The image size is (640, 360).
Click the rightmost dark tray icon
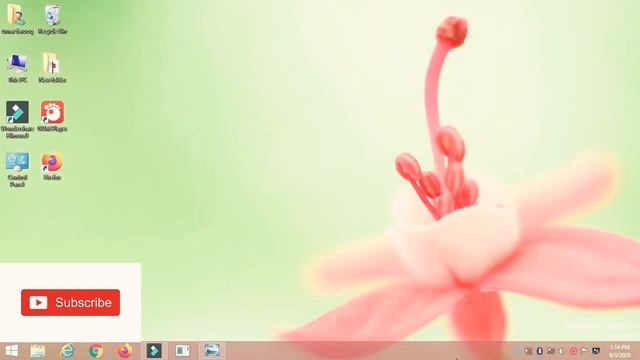coord(596,351)
